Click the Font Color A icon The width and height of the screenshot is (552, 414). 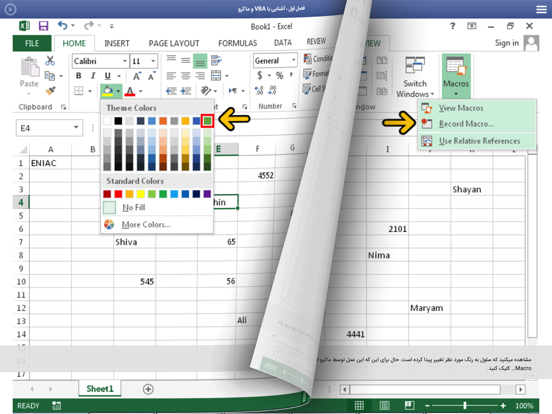pos(130,91)
